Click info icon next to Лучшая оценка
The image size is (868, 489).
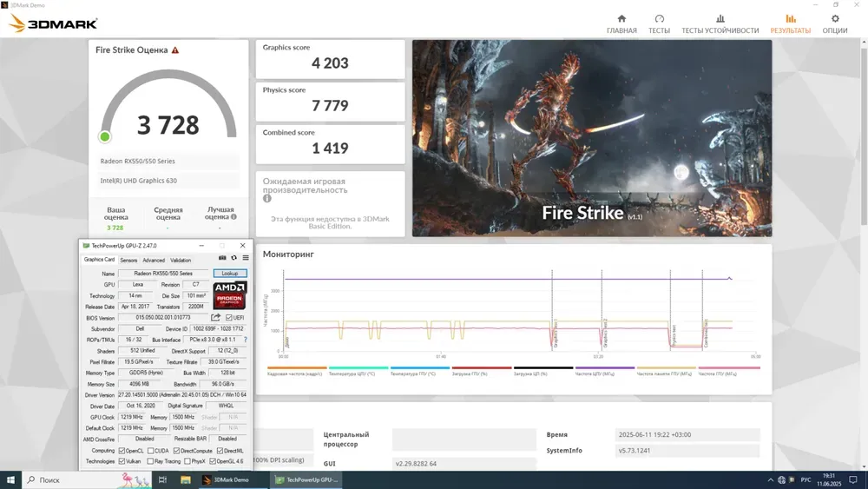coord(233,217)
